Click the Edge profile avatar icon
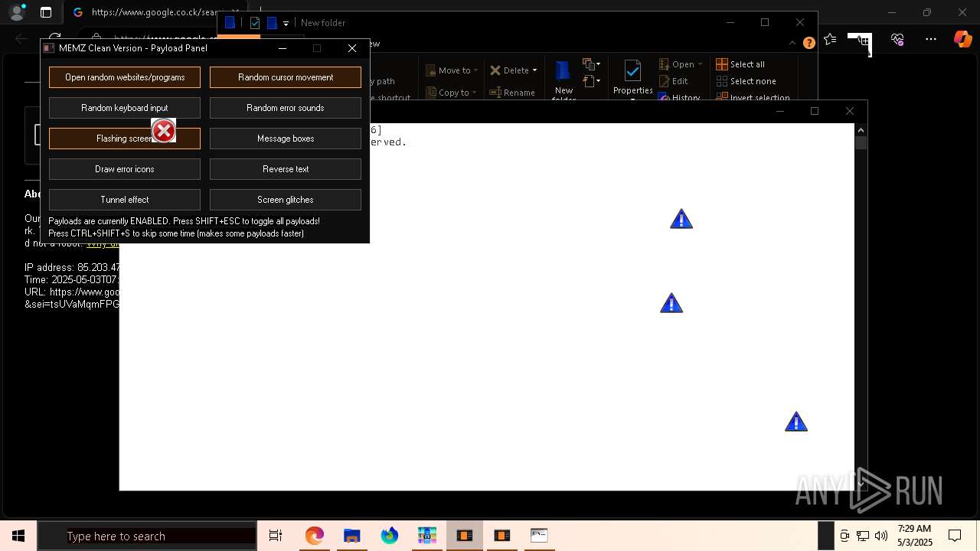 coord(17,12)
